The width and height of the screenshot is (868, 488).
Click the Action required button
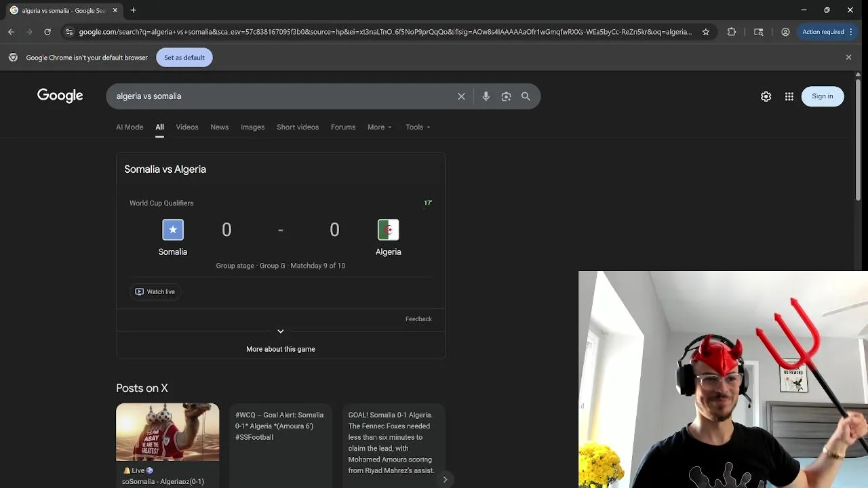click(827, 32)
